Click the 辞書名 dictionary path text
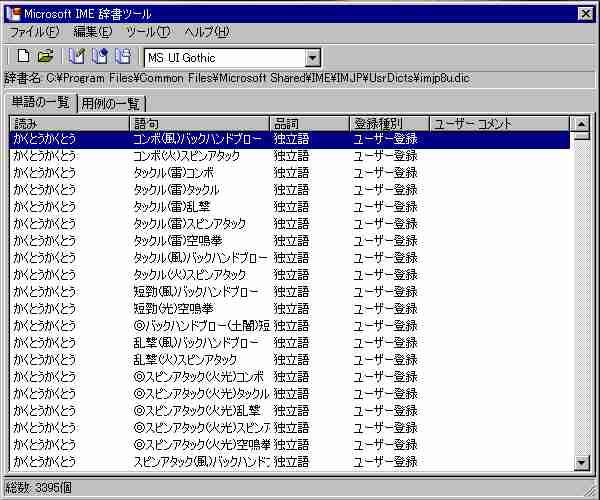The height and width of the screenshot is (500, 600). [237, 78]
